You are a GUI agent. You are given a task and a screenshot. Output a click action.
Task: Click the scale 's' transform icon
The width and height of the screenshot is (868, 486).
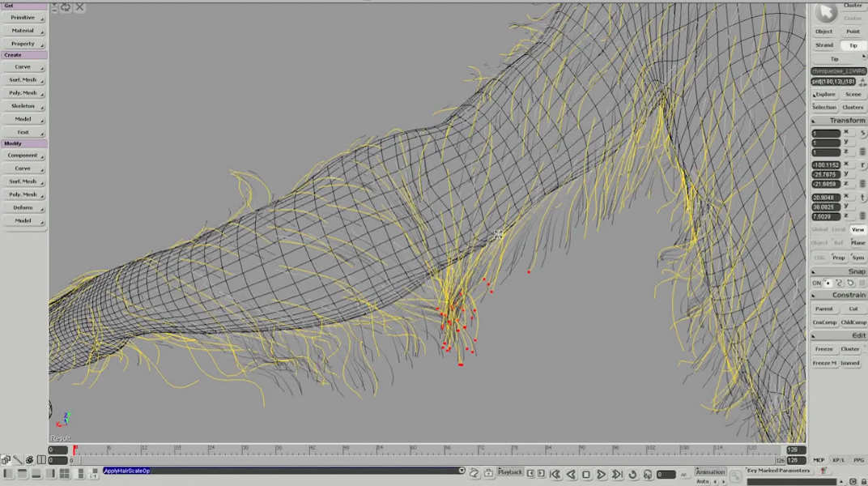pos(863,133)
